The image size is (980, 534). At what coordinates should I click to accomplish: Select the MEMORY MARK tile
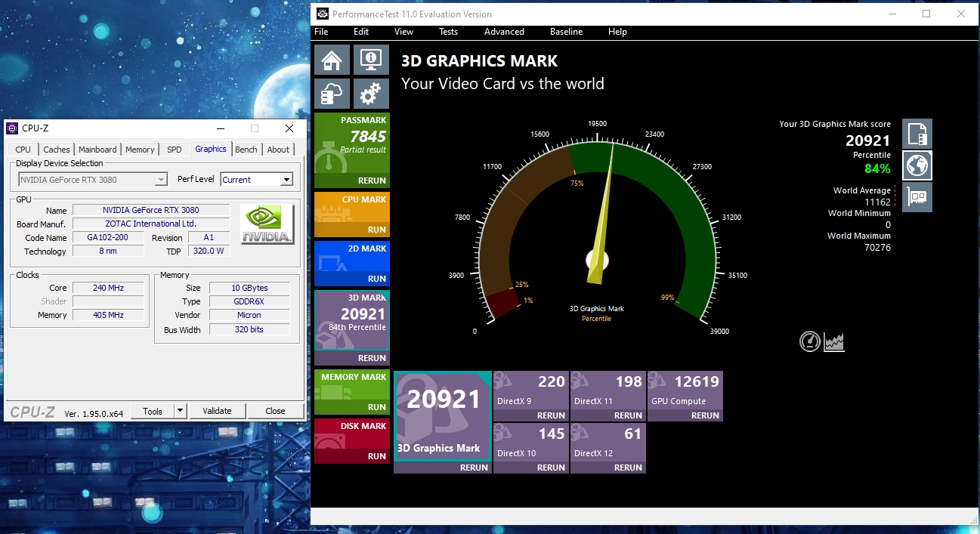click(x=351, y=386)
